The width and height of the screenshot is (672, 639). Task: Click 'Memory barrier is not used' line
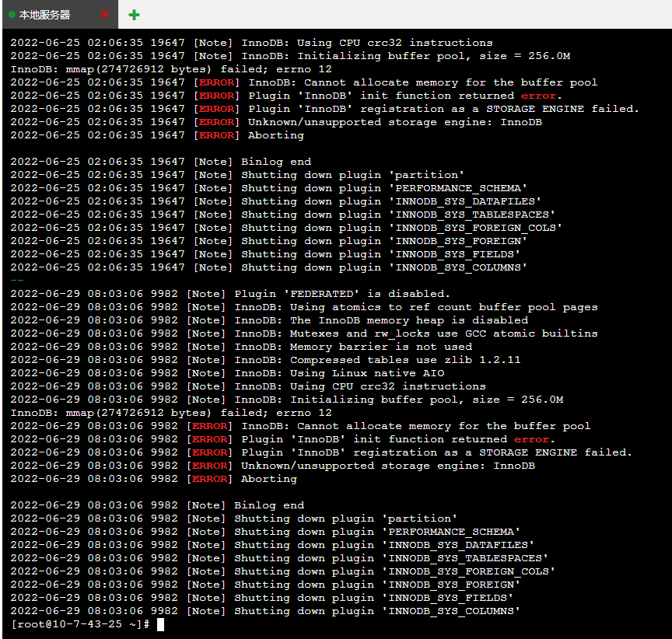click(381, 347)
